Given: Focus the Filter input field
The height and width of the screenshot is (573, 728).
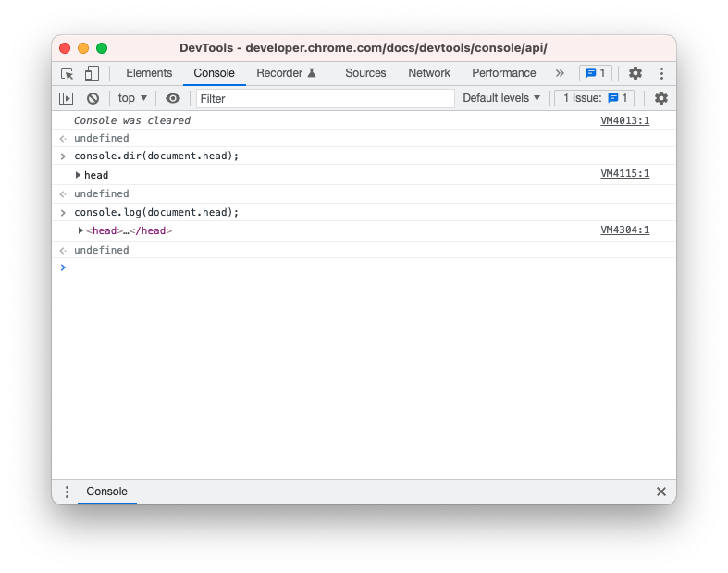Looking at the screenshot, I should pos(325,98).
